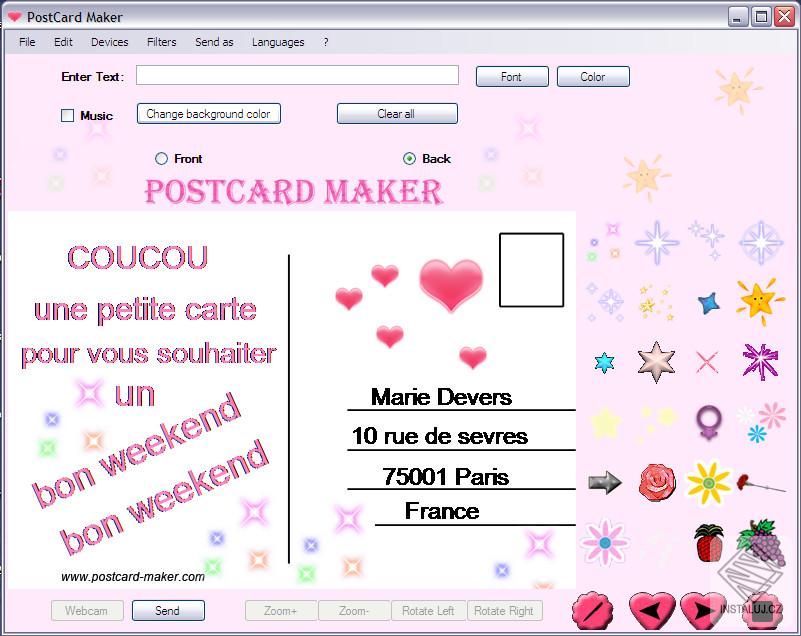This screenshot has width=801, height=636.
Task: Select the une petite carte text
Action: pyautogui.click(x=145, y=310)
